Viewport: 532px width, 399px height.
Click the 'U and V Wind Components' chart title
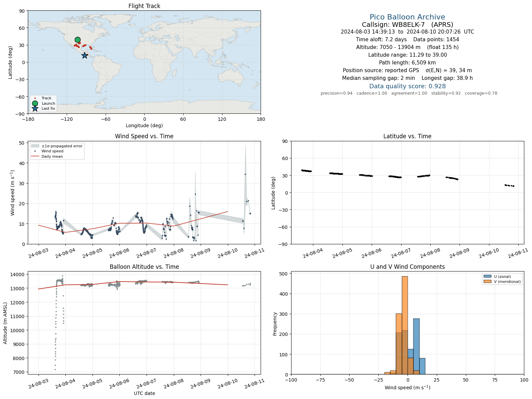click(408, 267)
